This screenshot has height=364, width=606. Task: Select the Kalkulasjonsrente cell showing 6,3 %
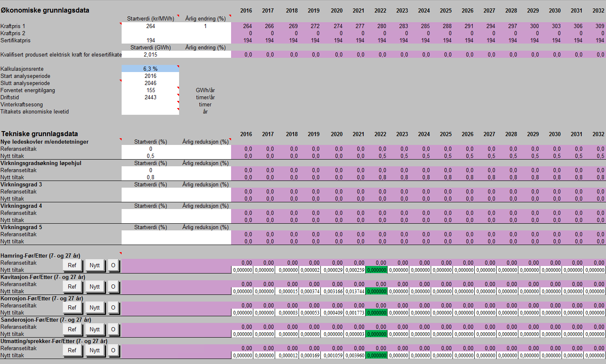150,69
